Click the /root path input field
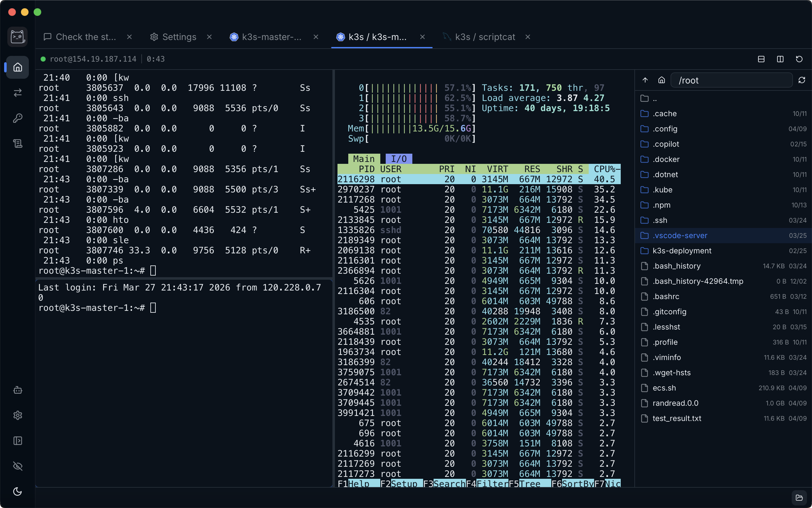The width and height of the screenshot is (812, 508). pos(731,80)
